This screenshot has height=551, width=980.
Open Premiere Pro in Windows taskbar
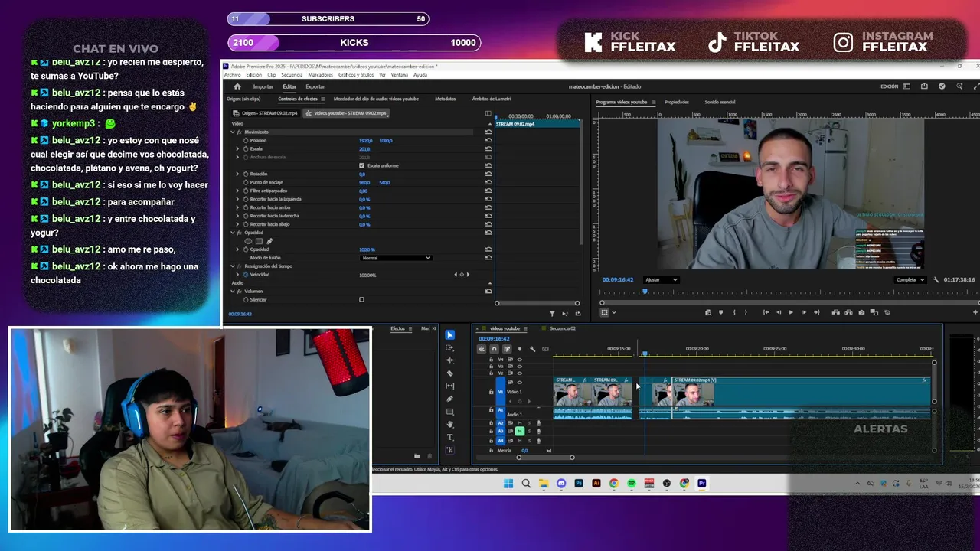[x=702, y=483]
